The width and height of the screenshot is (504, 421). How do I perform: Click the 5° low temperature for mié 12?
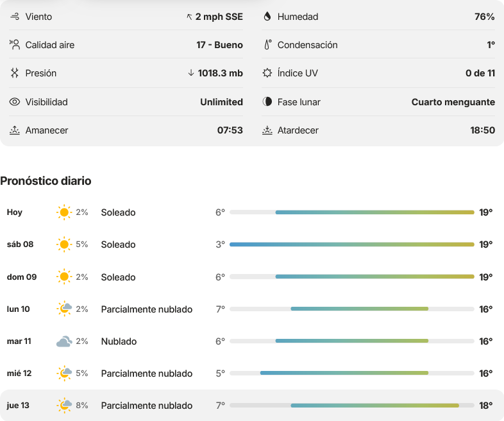[x=220, y=373]
